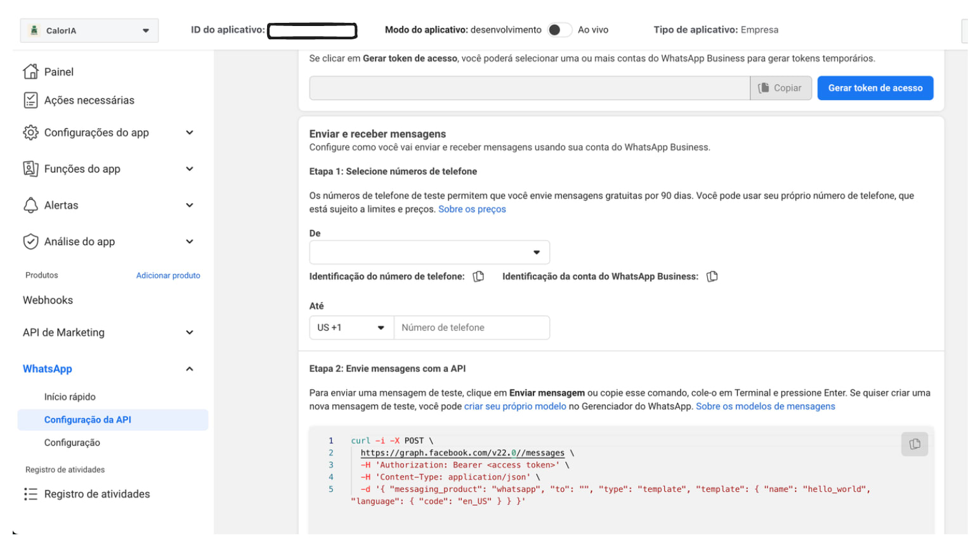Image resolution: width=980 pixels, height=547 pixels.
Task: Click the Análise do app shield icon
Action: pos(30,242)
